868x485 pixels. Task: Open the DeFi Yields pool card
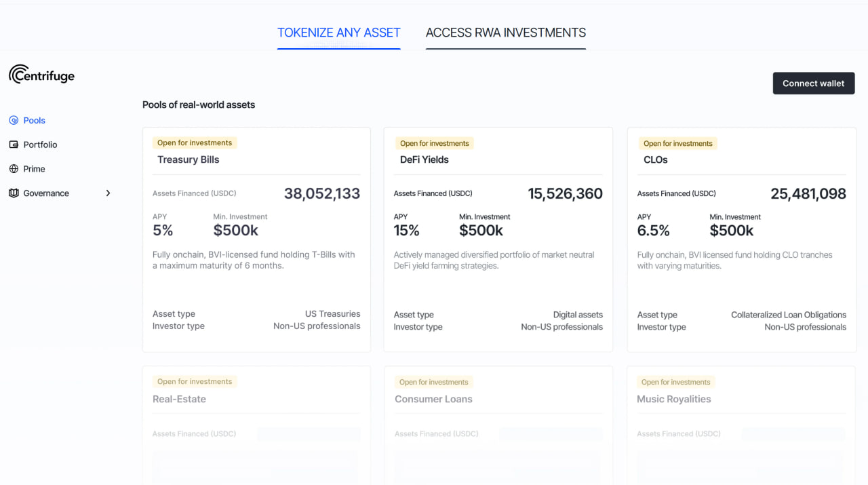point(498,239)
